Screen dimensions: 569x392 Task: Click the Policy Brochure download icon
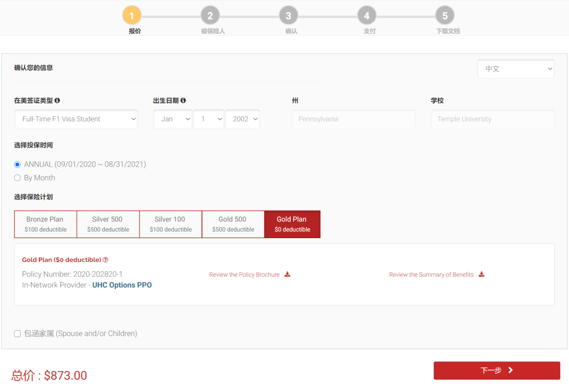click(x=288, y=275)
